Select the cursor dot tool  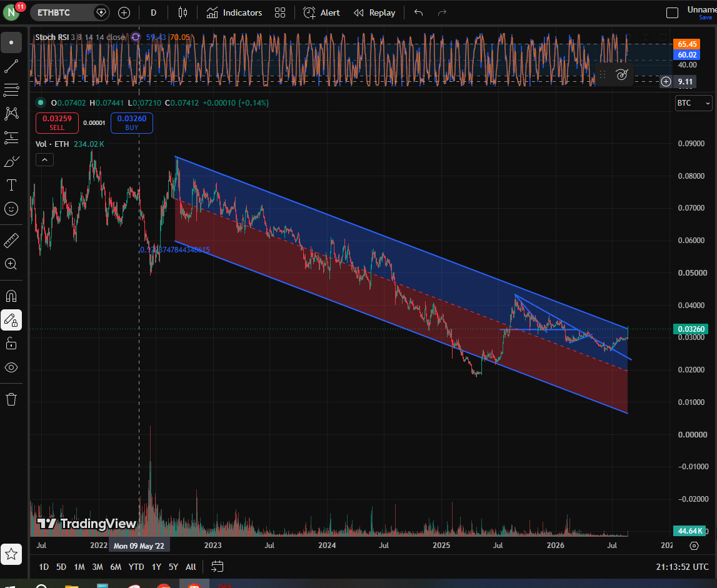(x=11, y=43)
